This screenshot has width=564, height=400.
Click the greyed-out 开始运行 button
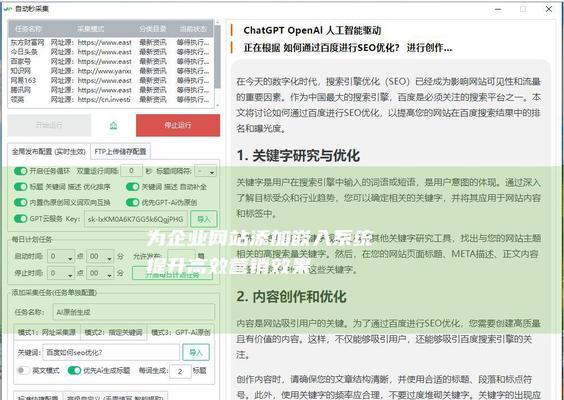[x=49, y=125]
